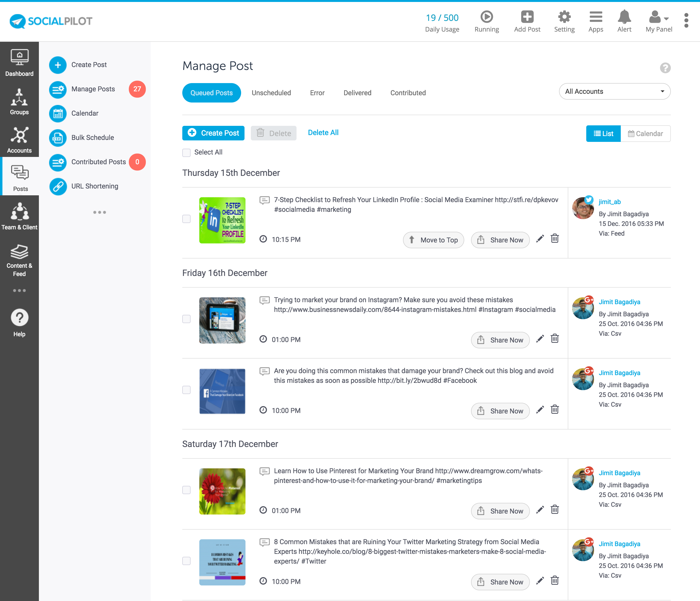Image resolution: width=700 pixels, height=601 pixels.
Task: Delete the Pinterest marketing post via trash icon
Action: (554, 509)
